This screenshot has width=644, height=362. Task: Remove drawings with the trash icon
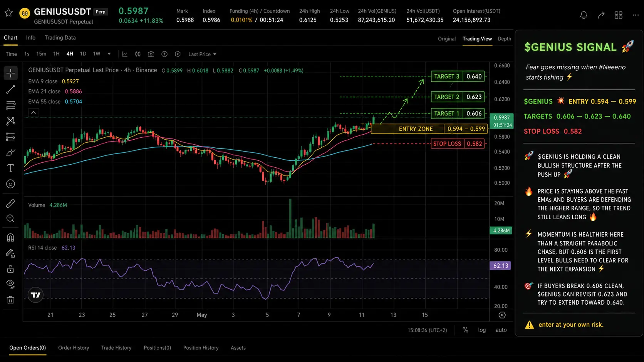point(11,300)
